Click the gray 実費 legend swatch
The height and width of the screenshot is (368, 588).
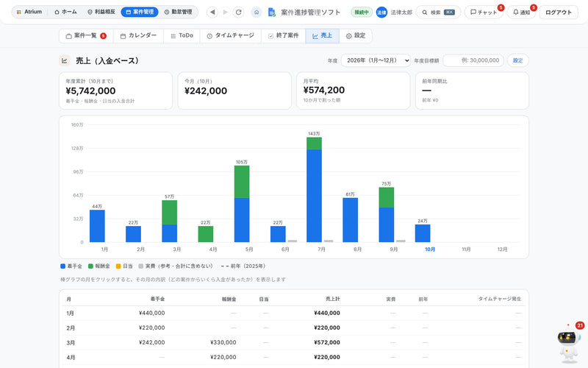[x=141, y=266]
